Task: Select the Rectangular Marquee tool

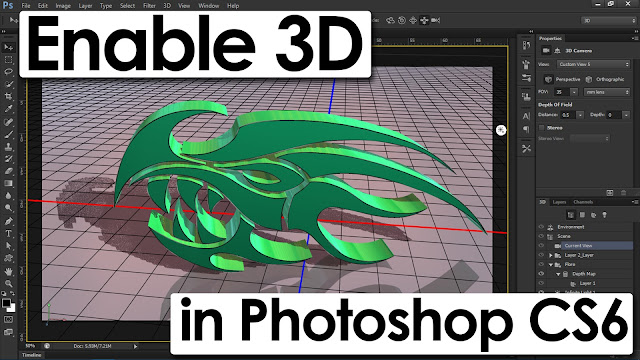Action: [x=8, y=60]
